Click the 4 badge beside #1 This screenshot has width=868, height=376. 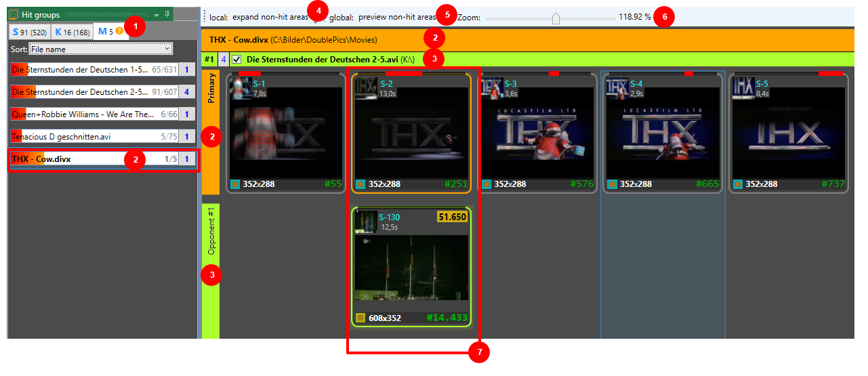tap(223, 60)
